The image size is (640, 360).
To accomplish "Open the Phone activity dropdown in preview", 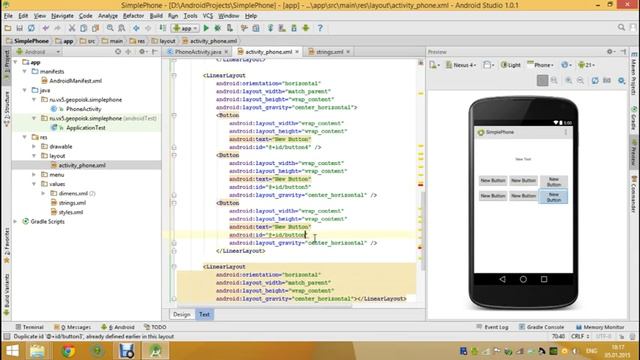I will 540,65.
